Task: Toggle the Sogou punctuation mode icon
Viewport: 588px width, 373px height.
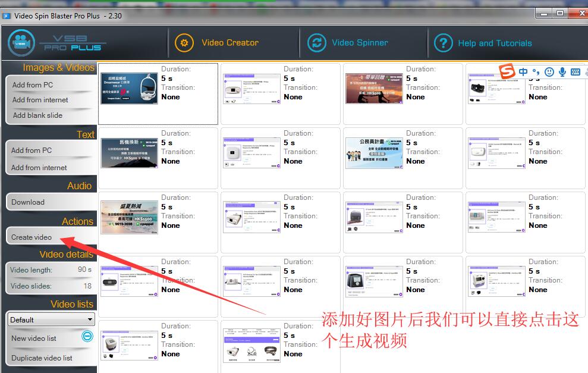Action: tap(536, 71)
